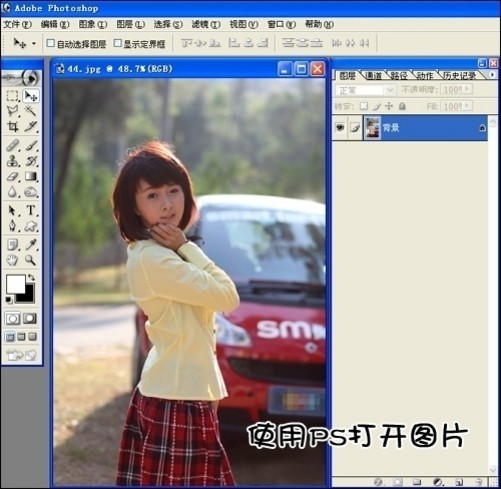501x489 pixels.
Task: Select the Eyedropper tool
Action: click(x=31, y=245)
